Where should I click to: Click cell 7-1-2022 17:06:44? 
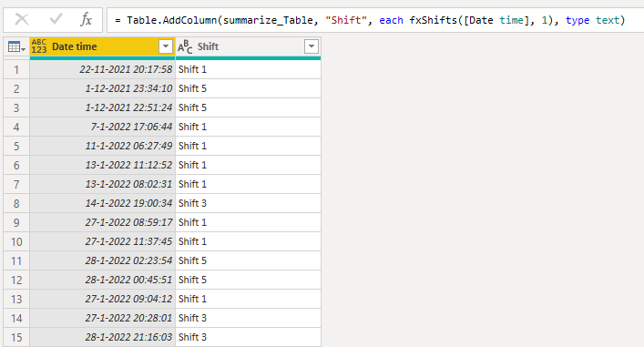102,127
